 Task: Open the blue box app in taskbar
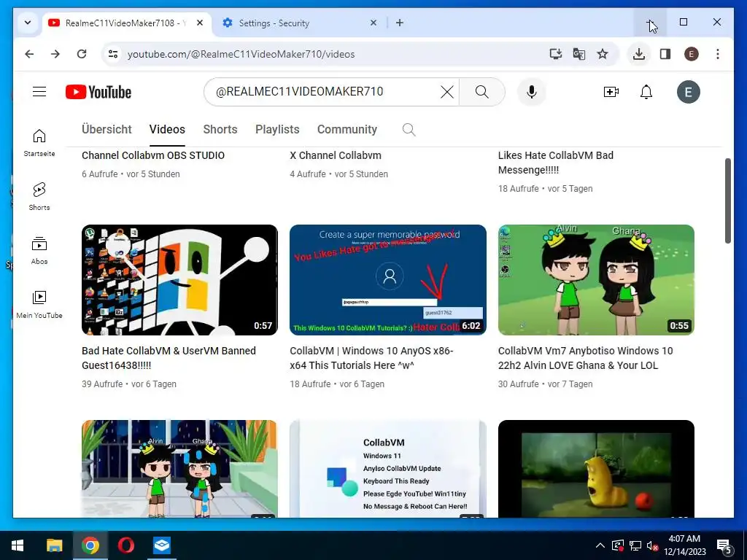point(161,545)
